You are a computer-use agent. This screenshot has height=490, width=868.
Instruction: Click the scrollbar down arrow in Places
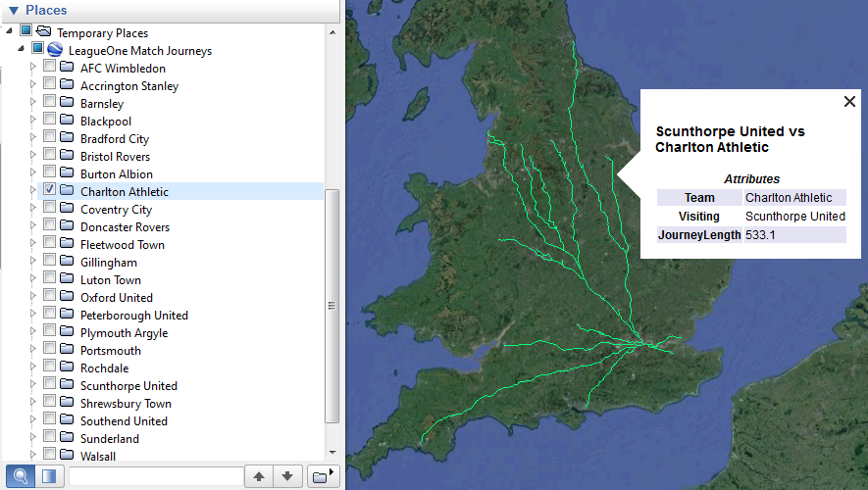332,453
